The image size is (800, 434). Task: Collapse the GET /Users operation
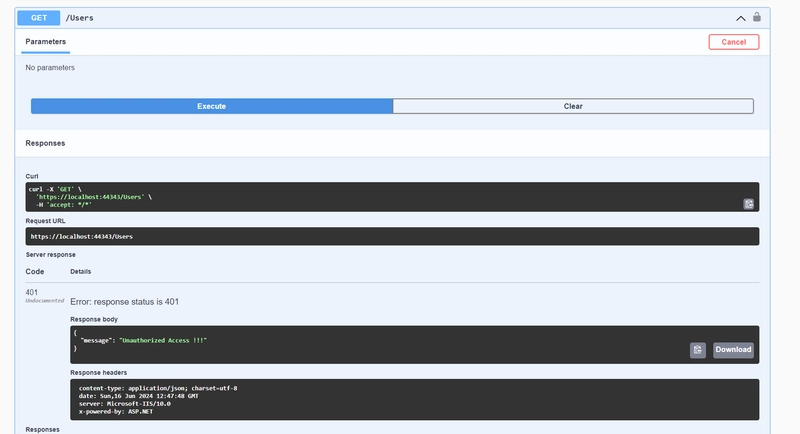740,17
